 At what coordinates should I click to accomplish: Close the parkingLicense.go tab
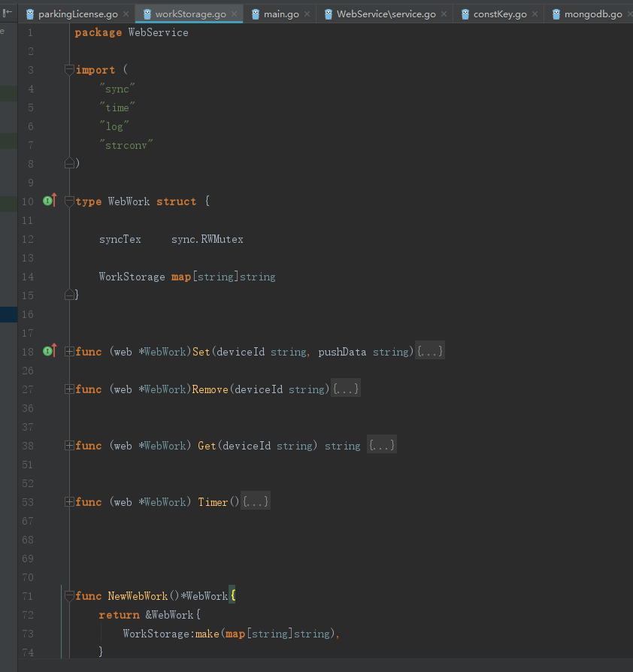[x=126, y=14]
